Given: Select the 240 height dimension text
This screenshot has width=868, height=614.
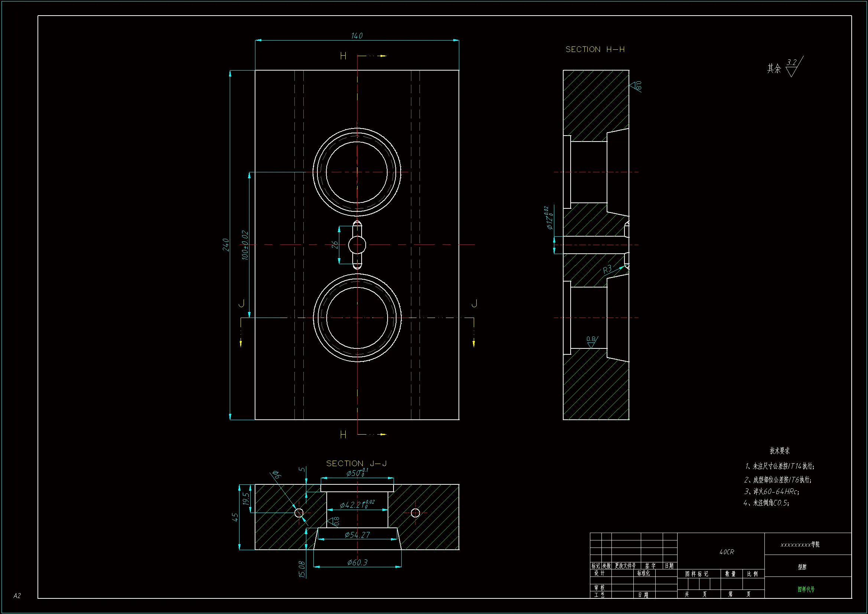Looking at the screenshot, I should pyautogui.click(x=226, y=245).
